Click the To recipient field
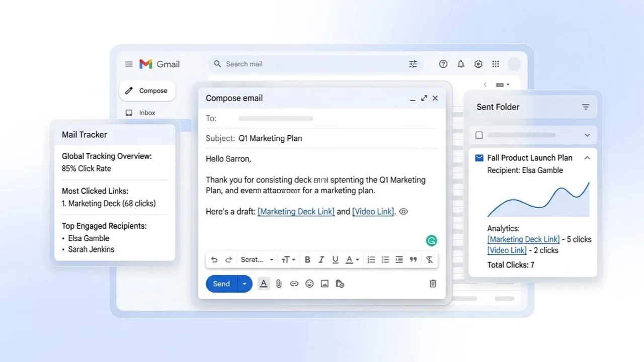Image resolution: width=644 pixels, height=362 pixels. pos(322,119)
